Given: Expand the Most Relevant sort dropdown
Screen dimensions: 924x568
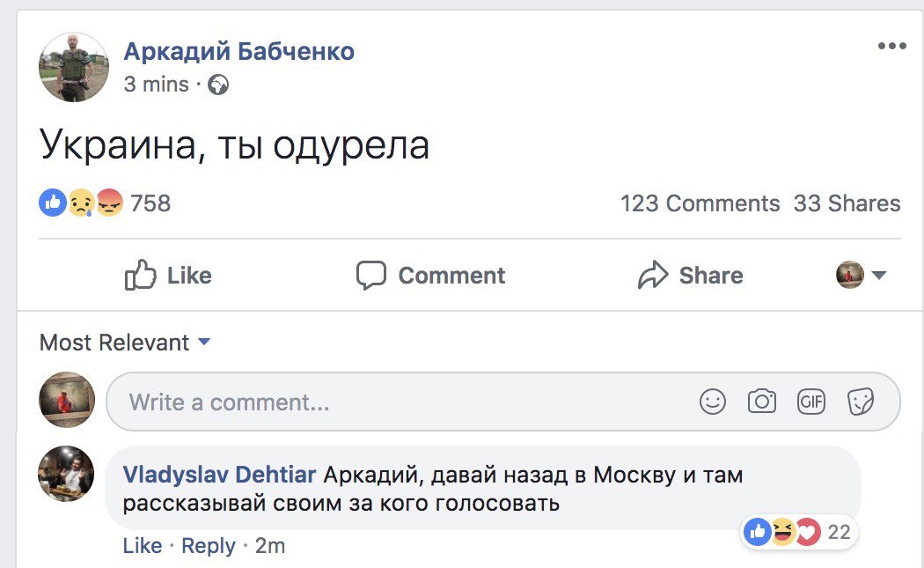Looking at the screenshot, I should 125,342.
